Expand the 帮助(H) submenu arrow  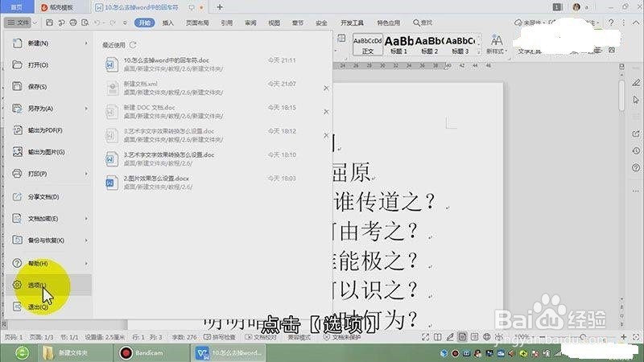86,263
